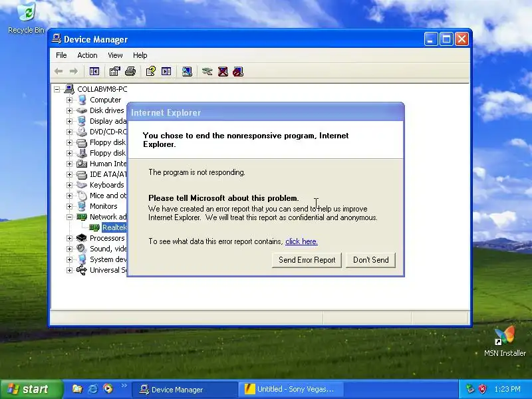Expand hidden Quick Launch icons chevron
The image size is (532, 399).
(124, 386)
